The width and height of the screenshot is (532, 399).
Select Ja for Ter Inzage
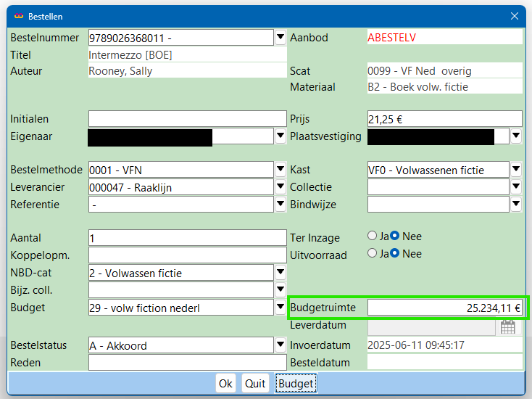(373, 236)
